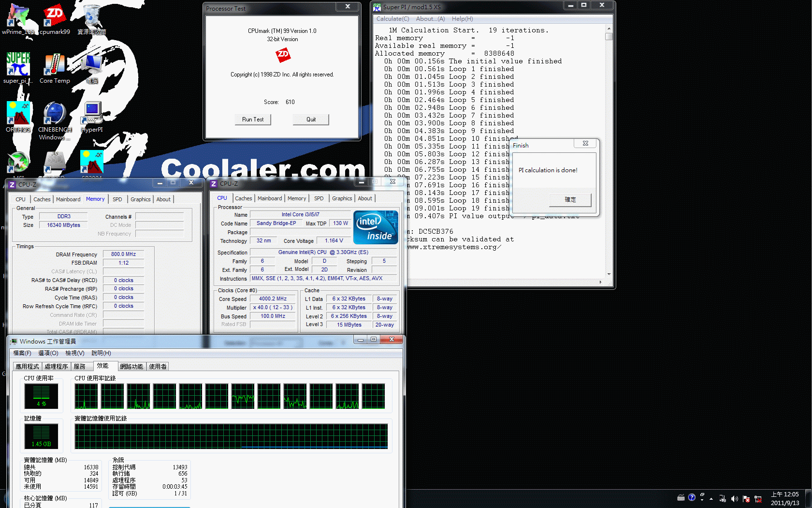The height and width of the screenshot is (508, 812).
Task: Launch the super_pi desktop shortcut
Action: [18, 68]
